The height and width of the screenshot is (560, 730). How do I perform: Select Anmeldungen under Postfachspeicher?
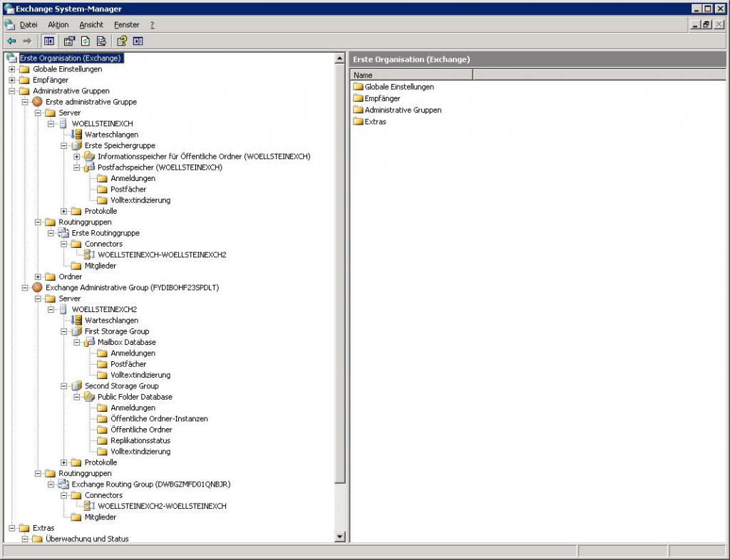(133, 179)
